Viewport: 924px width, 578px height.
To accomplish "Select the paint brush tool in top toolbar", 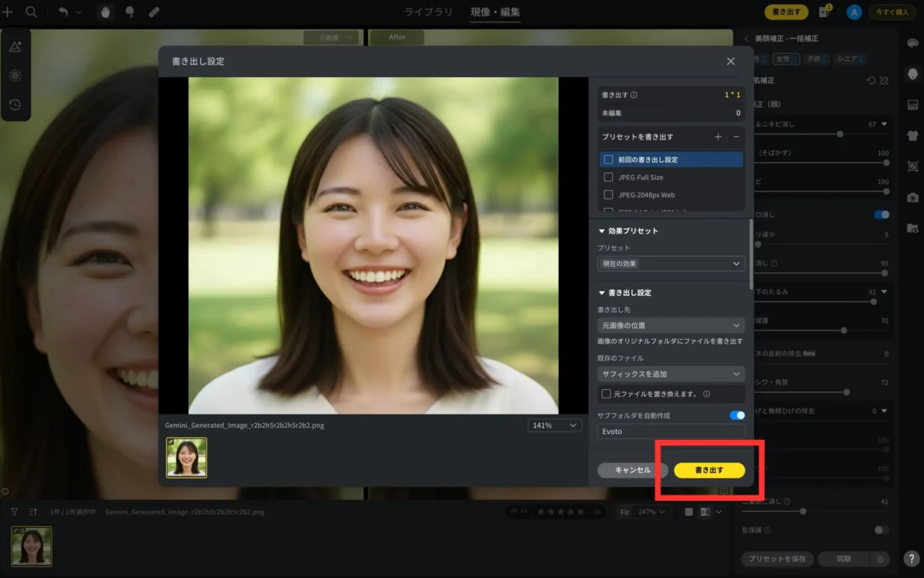I will pos(129,12).
